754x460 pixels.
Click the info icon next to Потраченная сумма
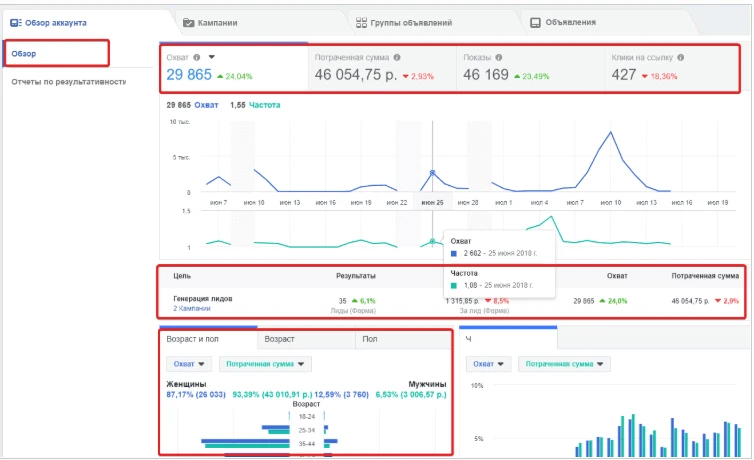coord(397,57)
